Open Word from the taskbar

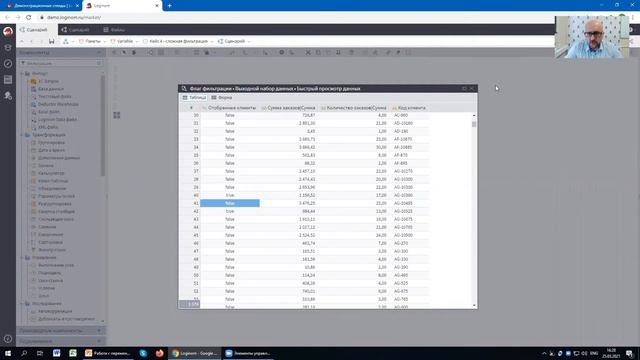pos(56,353)
